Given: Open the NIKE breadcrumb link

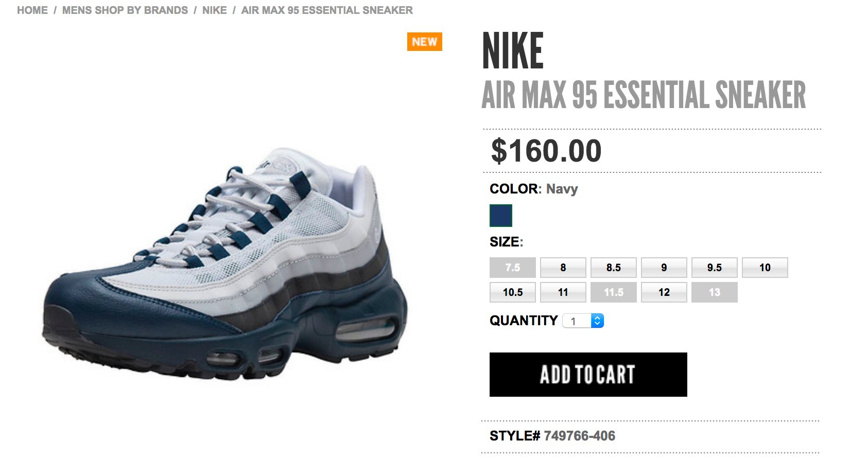Looking at the screenshot, I should point(215,10).
